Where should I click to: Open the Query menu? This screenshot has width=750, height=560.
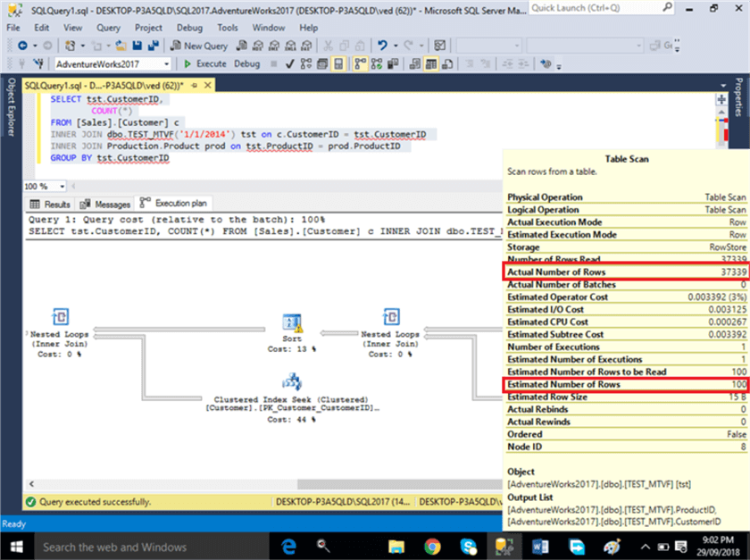click(x=107, y=28)
